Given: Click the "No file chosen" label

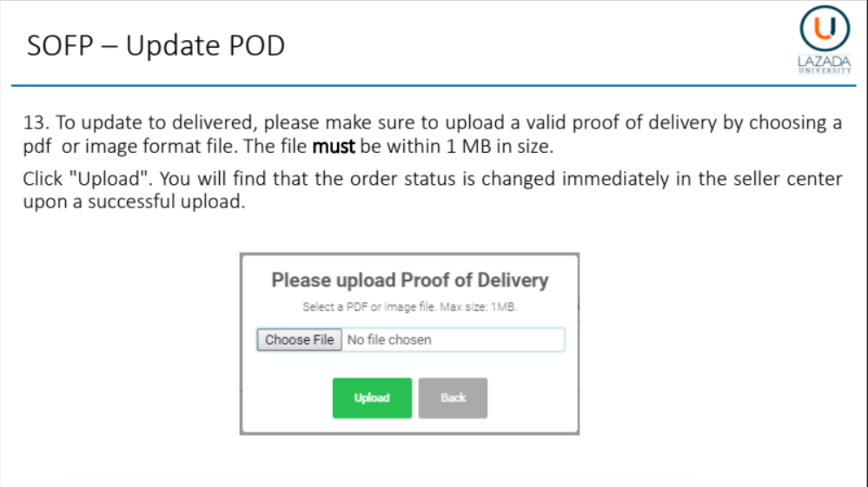Looking at the screenshot, I should tap(389, 339).
